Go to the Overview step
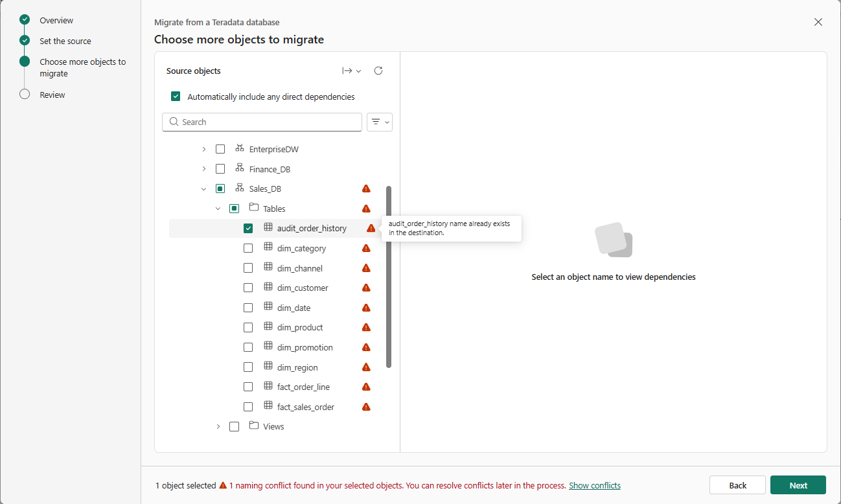 click(56, 20)
